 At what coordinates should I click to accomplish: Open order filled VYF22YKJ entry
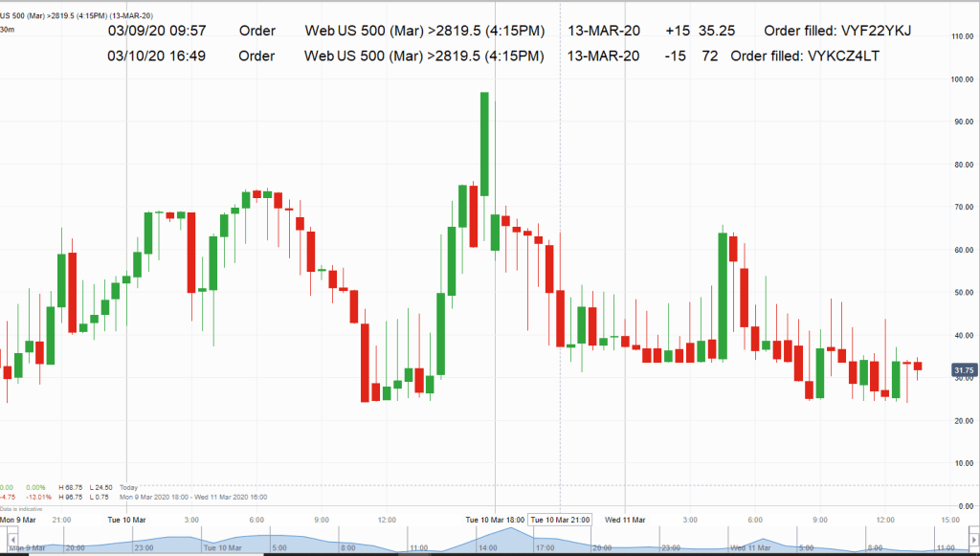point(837,32)
